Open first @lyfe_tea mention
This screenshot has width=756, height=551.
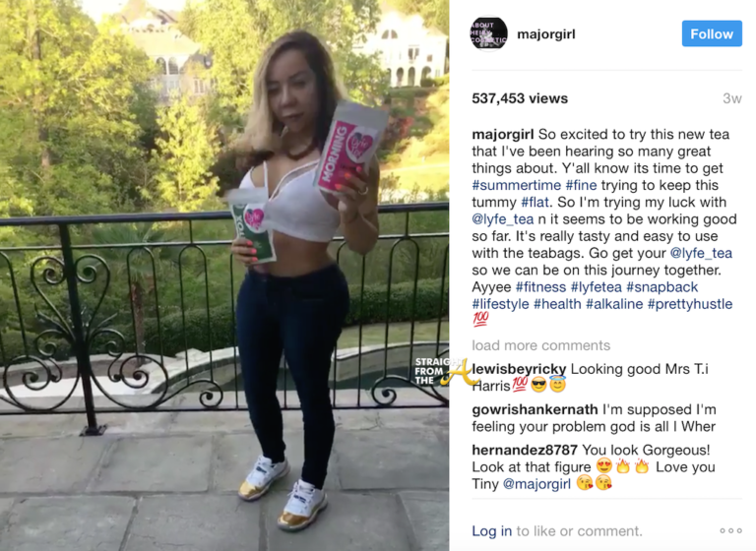click(x=503, y=219)
